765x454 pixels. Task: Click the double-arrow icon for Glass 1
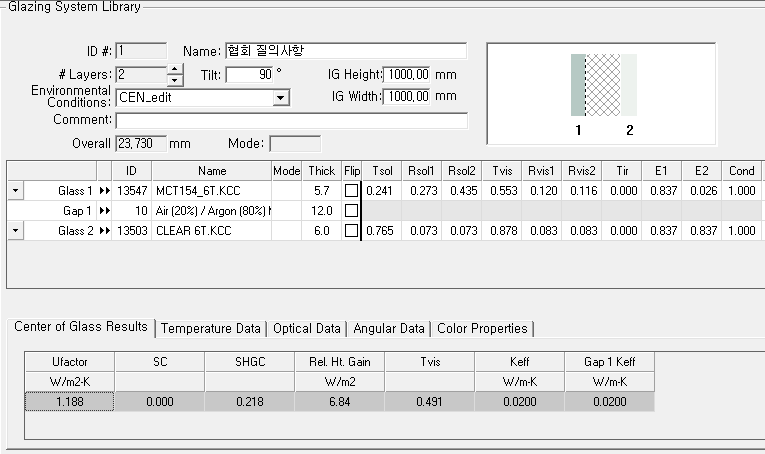[105, 191]
